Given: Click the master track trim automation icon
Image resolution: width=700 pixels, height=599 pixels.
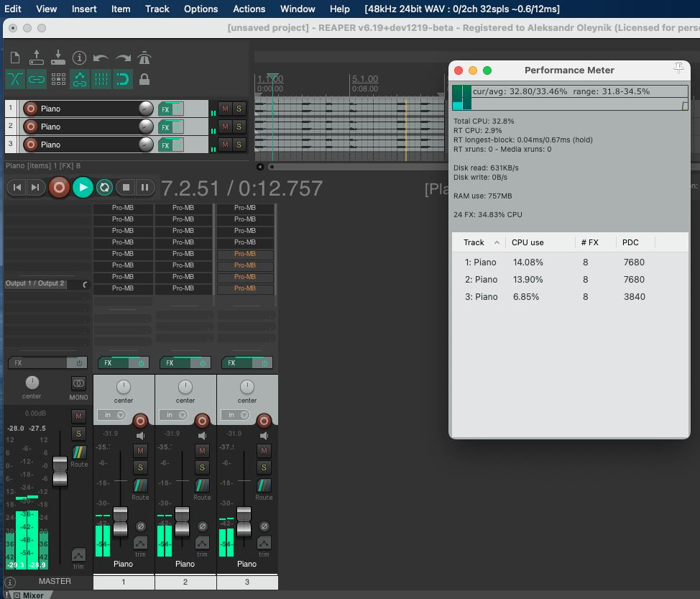Looking at the screenshot, I should [x=78, y=555].
